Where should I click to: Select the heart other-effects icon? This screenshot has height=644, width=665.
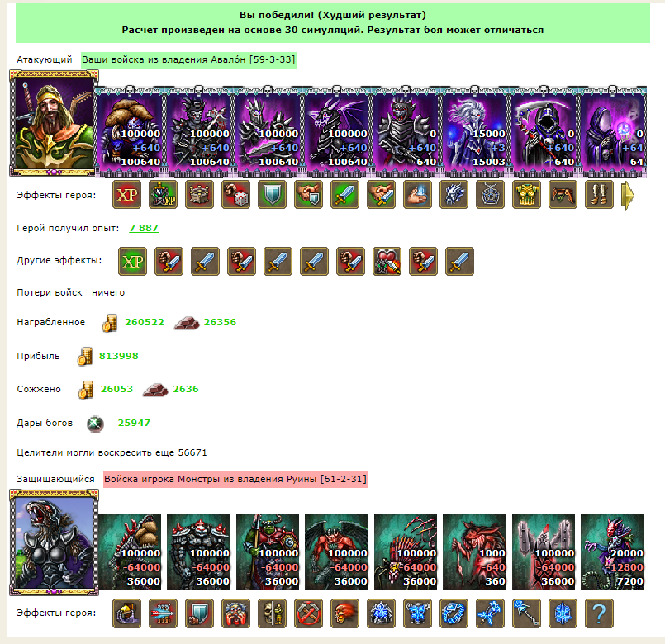point(387,261)
